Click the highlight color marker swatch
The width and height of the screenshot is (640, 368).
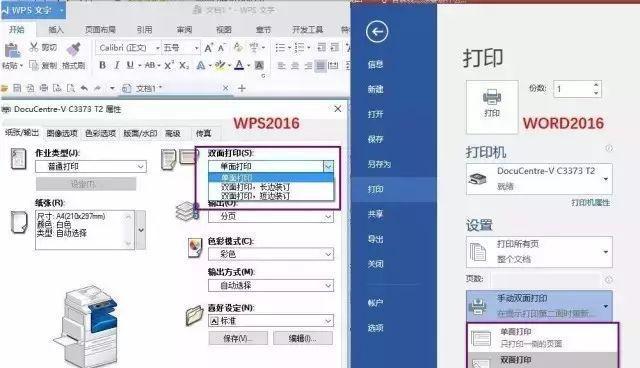tap(220, 65)
